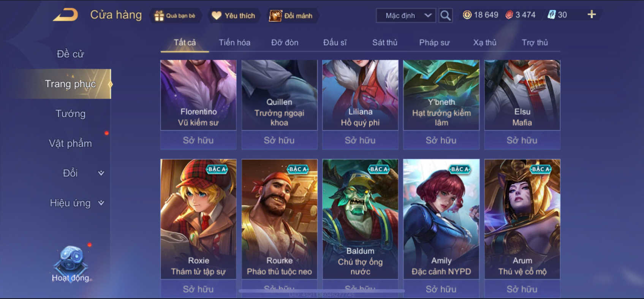
Task: Click the plus icon to add currency
Action: tap(592, 15)
